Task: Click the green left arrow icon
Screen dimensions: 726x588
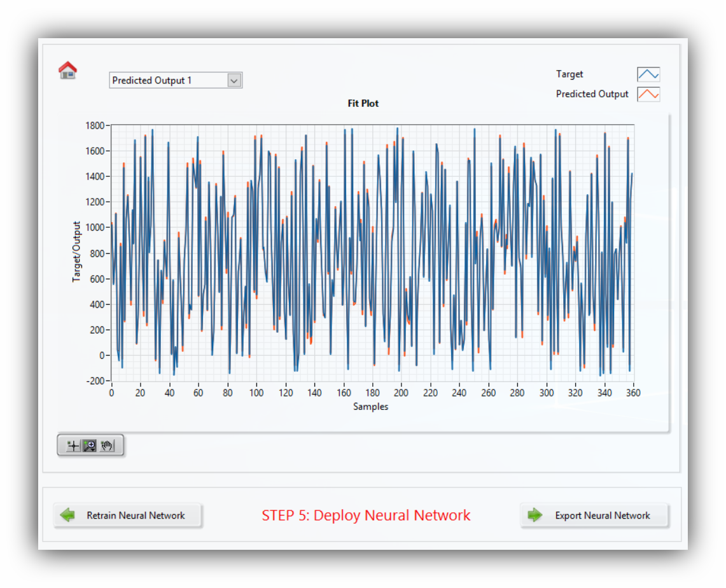Action: point(68,515)
